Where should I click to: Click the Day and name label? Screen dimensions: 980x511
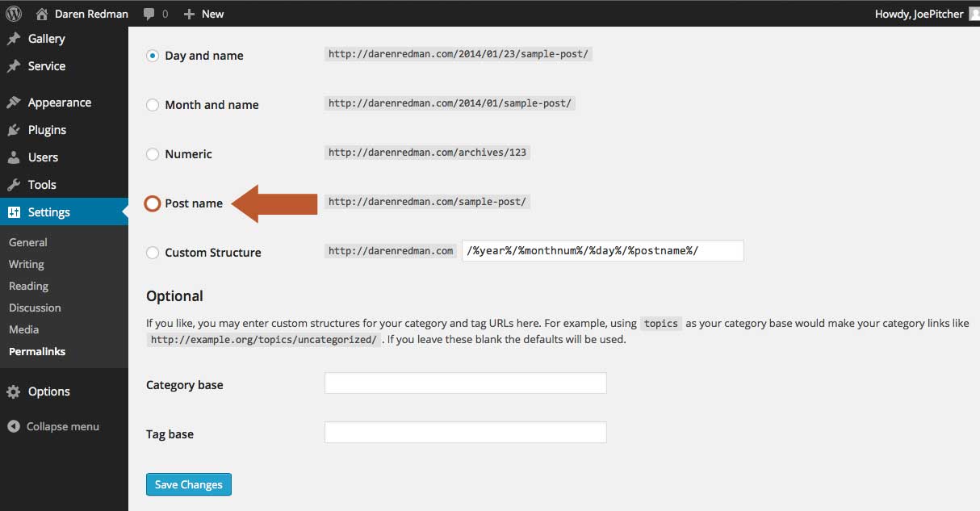pos(204,56)
